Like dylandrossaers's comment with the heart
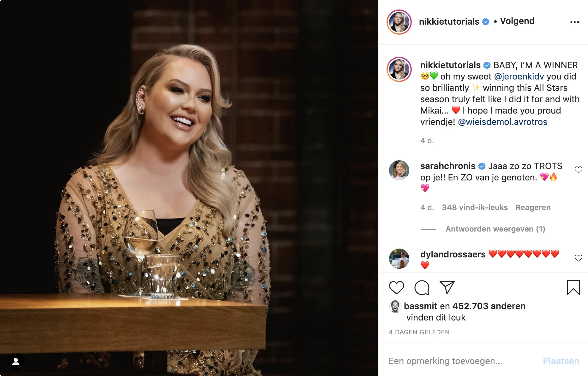588x376 pixels. [x=578, y=258]
